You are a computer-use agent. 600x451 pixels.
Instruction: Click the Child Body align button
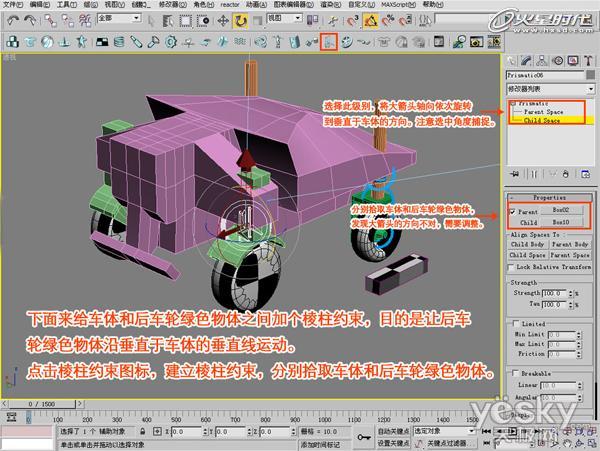[527, 243]
